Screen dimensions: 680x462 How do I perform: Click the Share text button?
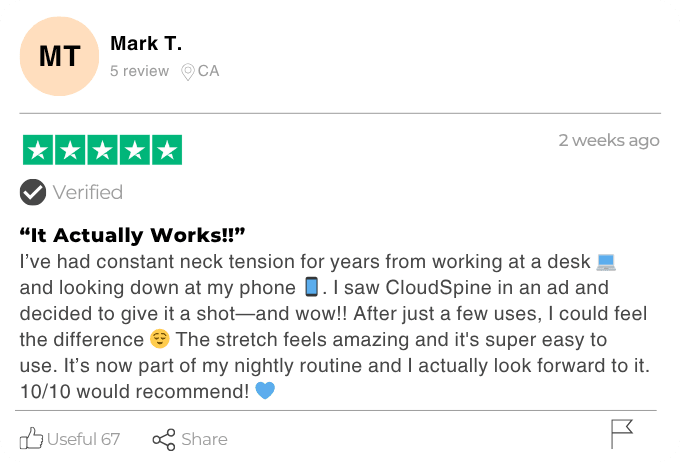pyautogui.click(x=204, y=439)
